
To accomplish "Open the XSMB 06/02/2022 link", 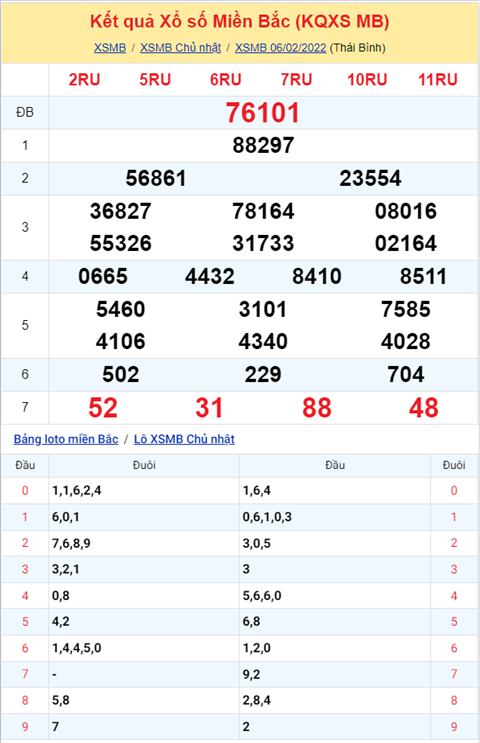I will [x=281, y=48].
